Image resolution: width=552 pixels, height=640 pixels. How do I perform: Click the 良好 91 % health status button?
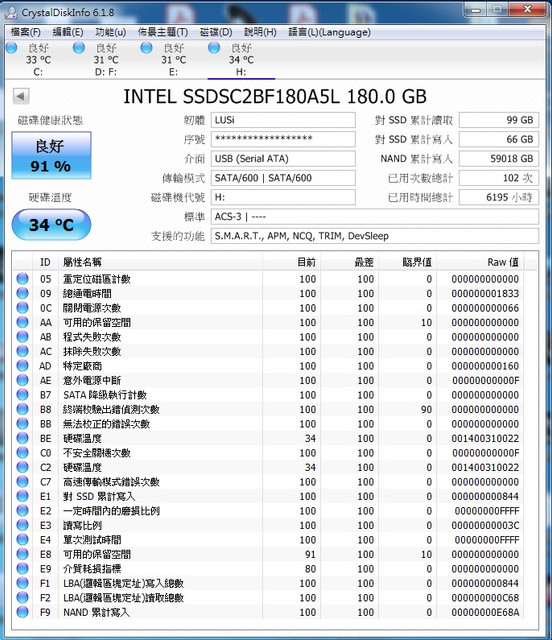pyautogui.click(x=51, y=156)
